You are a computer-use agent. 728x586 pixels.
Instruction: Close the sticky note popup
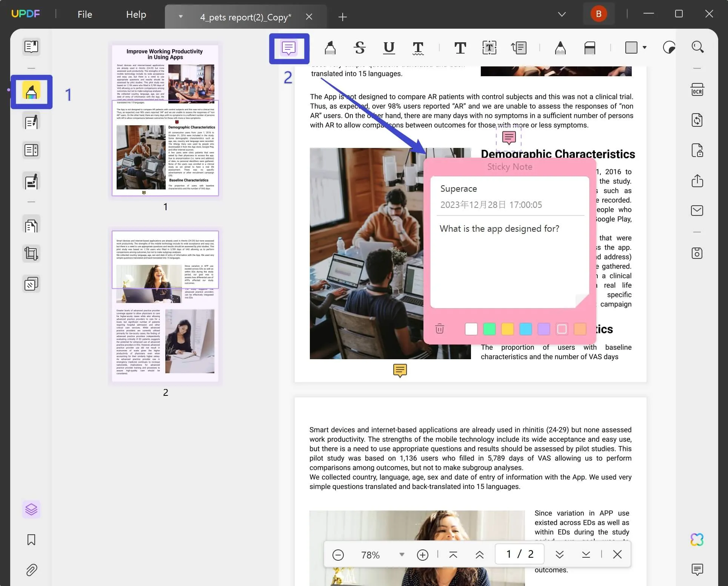pyautogui.click(x=508, y=137)
